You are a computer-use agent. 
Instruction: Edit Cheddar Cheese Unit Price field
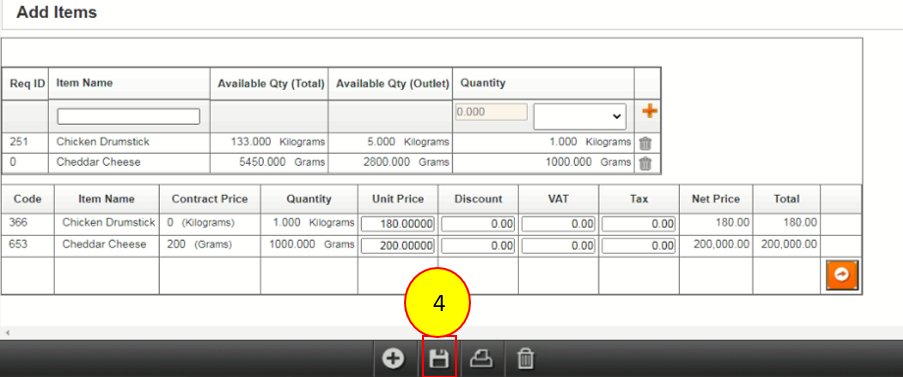(x=398, y=246)
